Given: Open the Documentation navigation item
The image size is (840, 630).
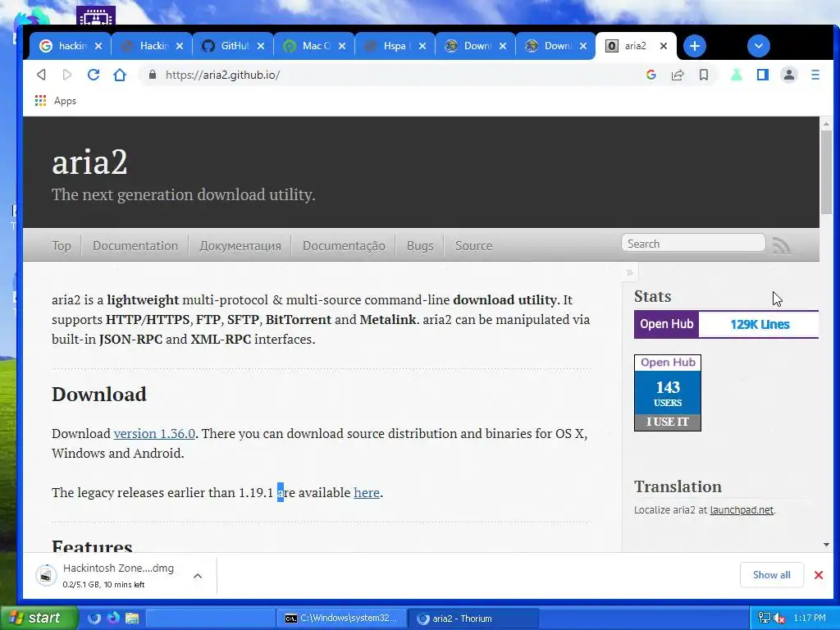Looking at the screenshot, I should [x=135, y=246].
